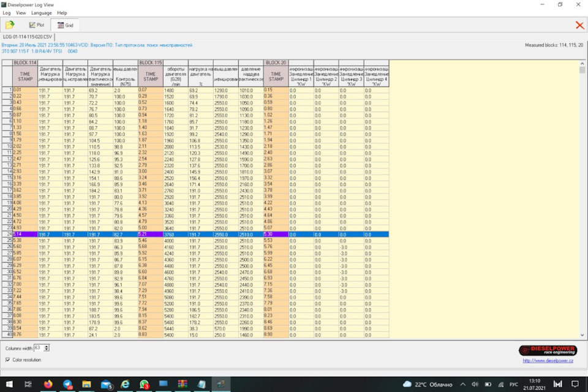Close the log with the red X icon
588x392 pixels.
pos(579,25)
